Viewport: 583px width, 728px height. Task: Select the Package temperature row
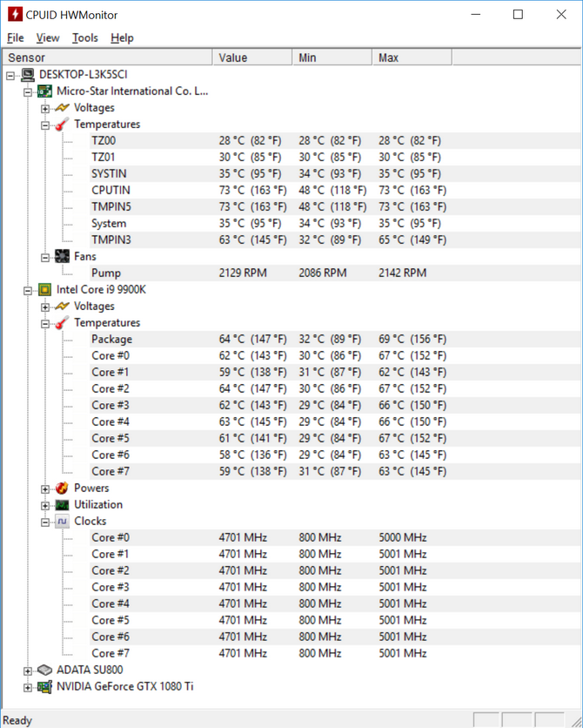[x=335, y=340]
